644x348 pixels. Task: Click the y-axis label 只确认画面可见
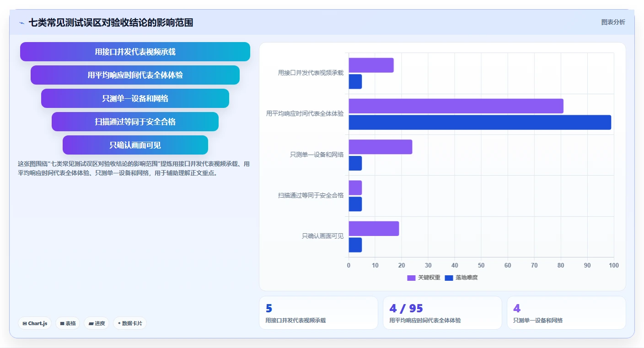pyautogui.click(x=322, y=236)
